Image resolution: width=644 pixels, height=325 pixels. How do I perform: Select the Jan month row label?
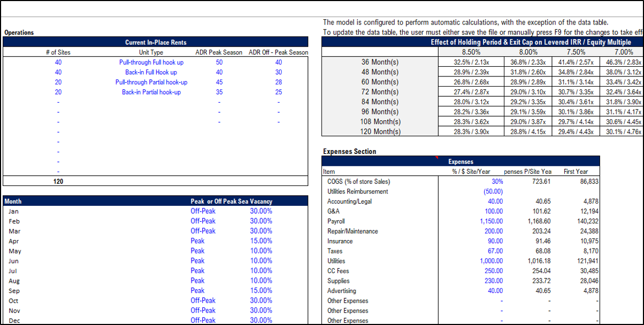pos(13,211)
